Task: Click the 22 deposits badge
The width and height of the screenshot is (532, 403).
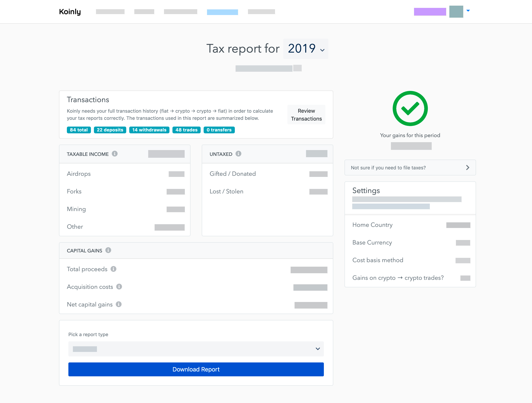Action: pyautogui.click(x=110, y=130)
